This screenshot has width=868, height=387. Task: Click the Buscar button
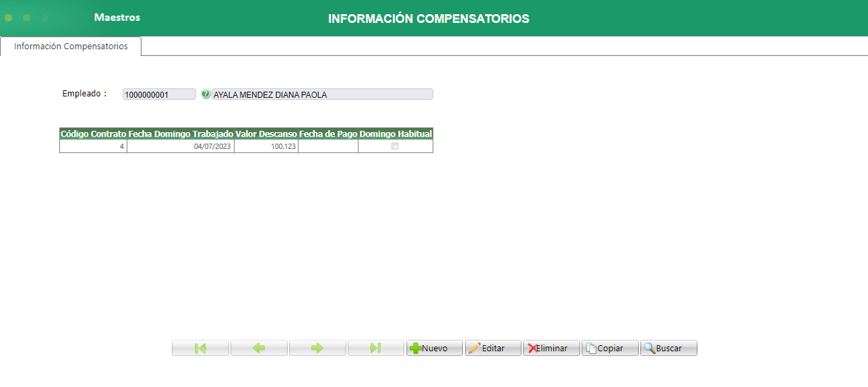pyautogui.click(x=669, y=348)
